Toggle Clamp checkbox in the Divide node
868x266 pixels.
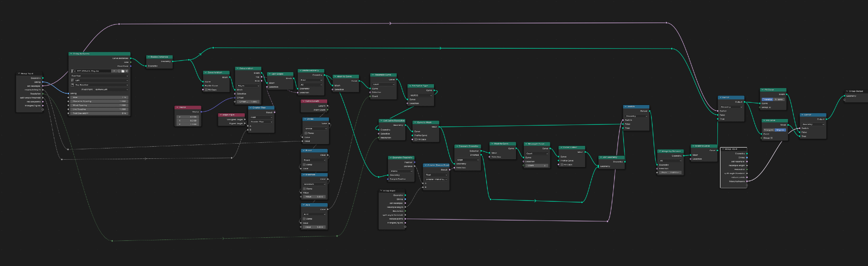point(306,133)
